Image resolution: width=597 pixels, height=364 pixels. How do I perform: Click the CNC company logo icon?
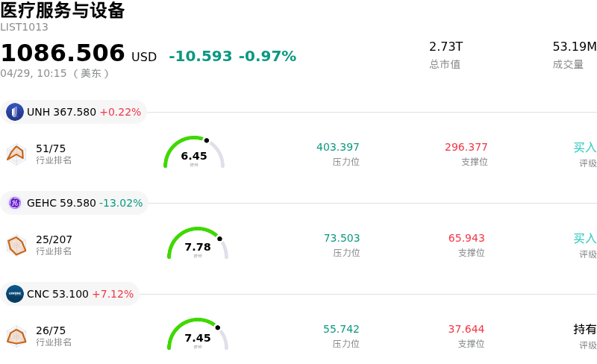click(15, 294)
